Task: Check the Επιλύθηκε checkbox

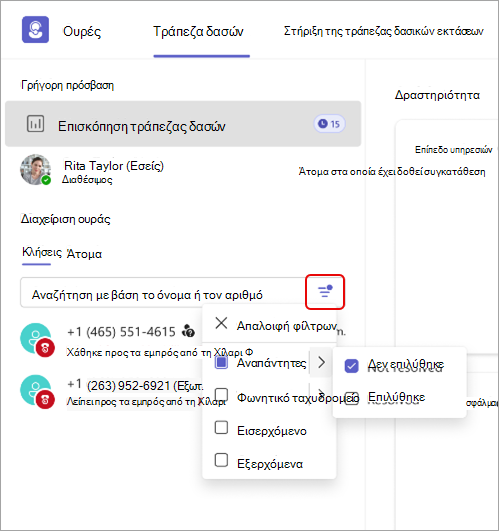Action: pos(351,399)
